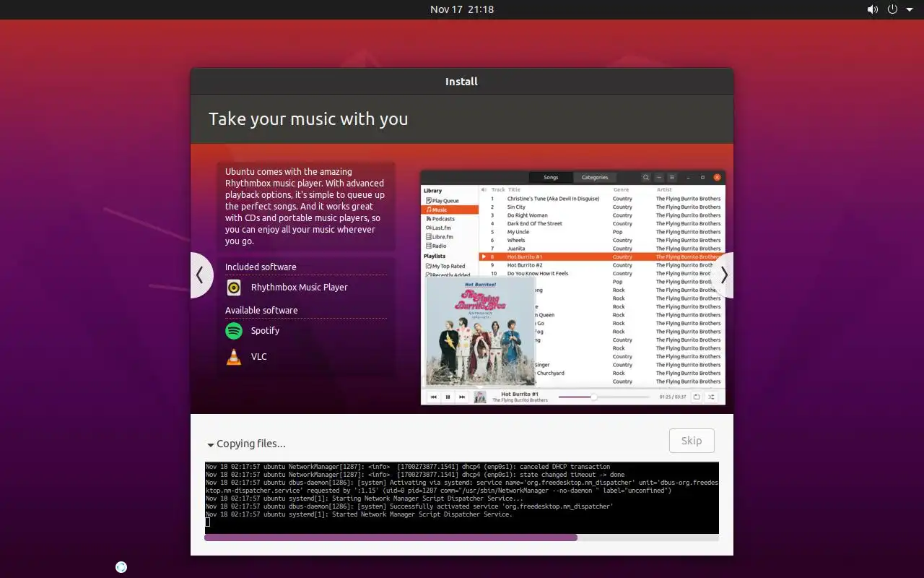Collapse the Copying files terminal expander
This screenshot has height=578, width=924.
(x=211, y=444)
